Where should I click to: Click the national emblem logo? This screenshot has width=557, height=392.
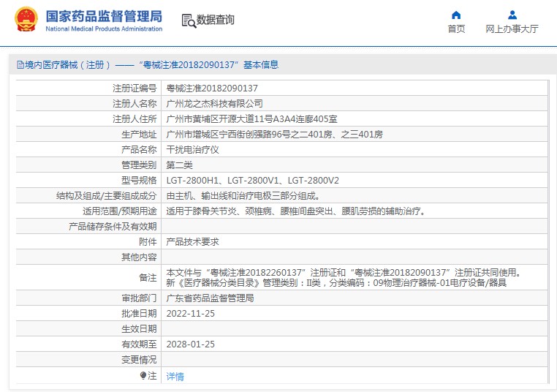pos(26,19)
